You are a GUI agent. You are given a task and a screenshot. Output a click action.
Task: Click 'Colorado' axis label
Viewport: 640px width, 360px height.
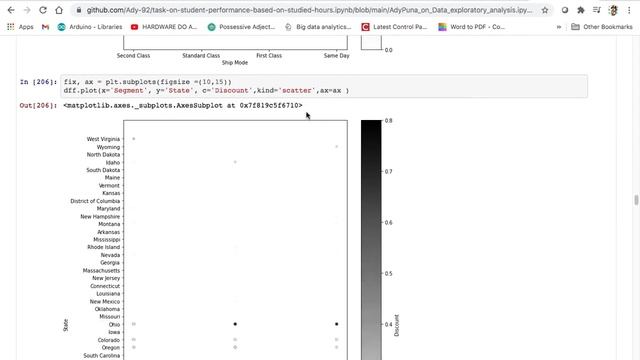tap(109, 340)
